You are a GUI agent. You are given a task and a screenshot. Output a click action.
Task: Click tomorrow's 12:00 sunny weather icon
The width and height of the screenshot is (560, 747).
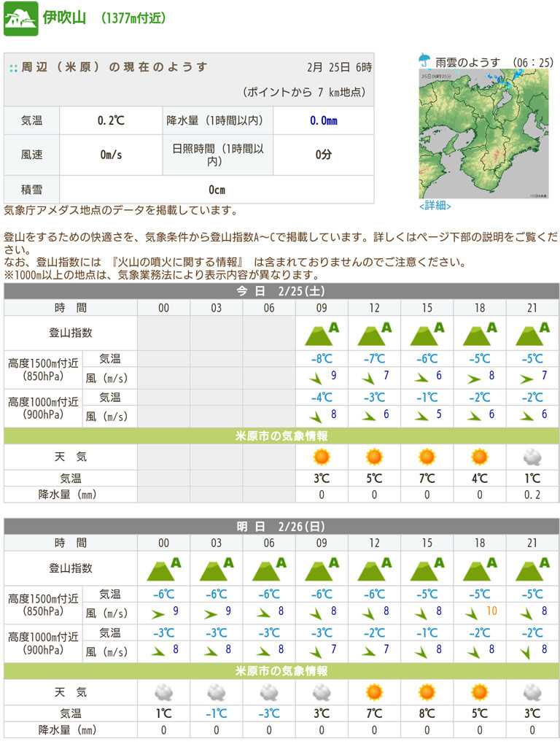(x=374, y=692)
